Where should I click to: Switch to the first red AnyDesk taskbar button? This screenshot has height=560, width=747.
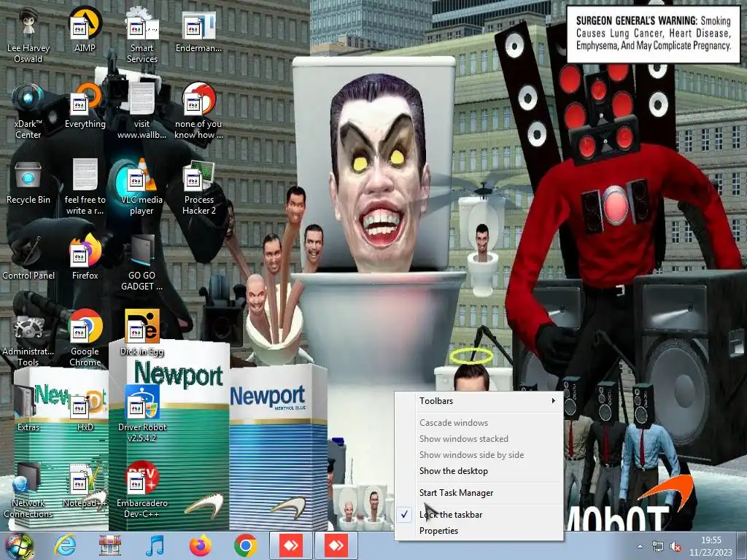(290, 545)
